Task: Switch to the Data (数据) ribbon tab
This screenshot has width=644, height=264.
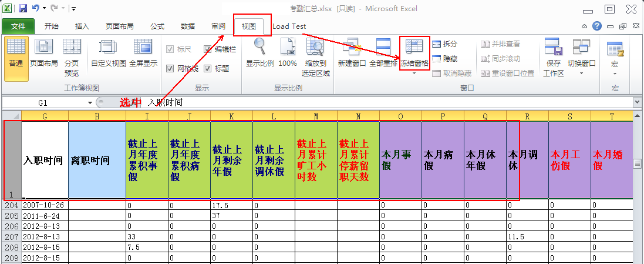Action: click(x=188, y=26)
